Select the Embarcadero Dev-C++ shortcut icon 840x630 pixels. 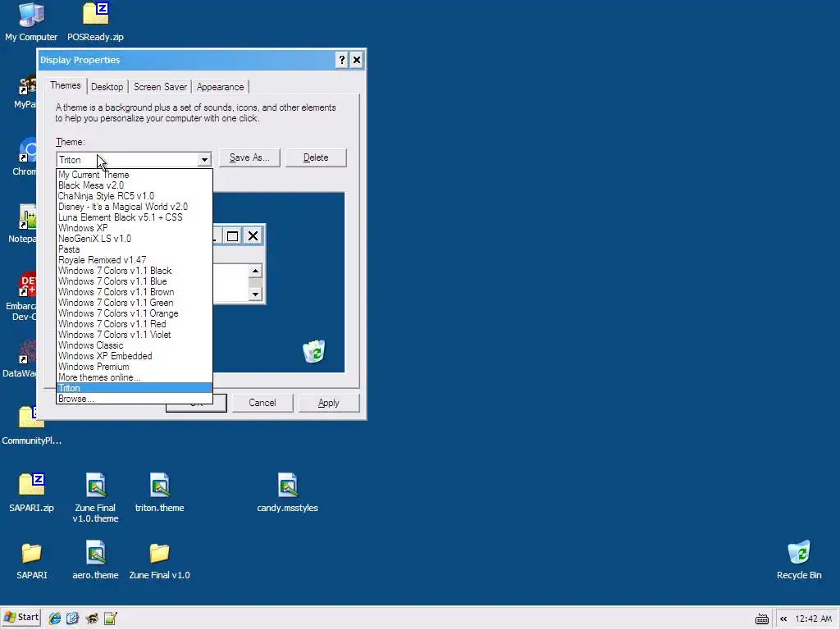(x=21, y=297)
